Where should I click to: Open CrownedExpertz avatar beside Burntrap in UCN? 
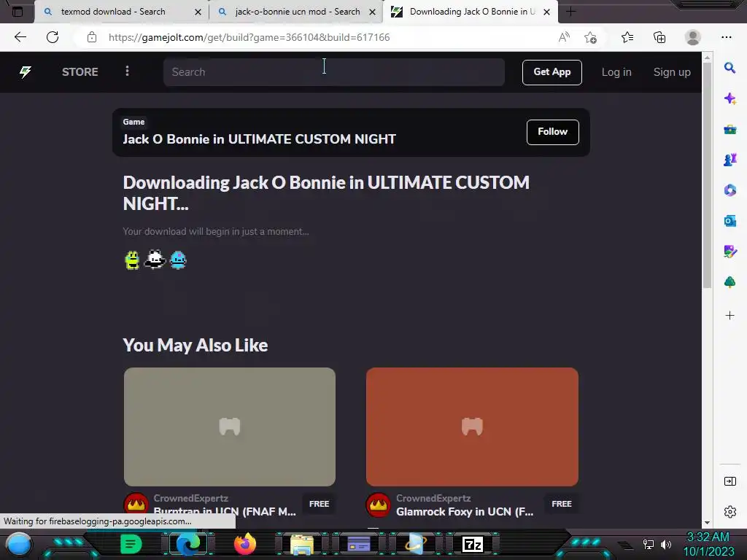coord(136,505)
